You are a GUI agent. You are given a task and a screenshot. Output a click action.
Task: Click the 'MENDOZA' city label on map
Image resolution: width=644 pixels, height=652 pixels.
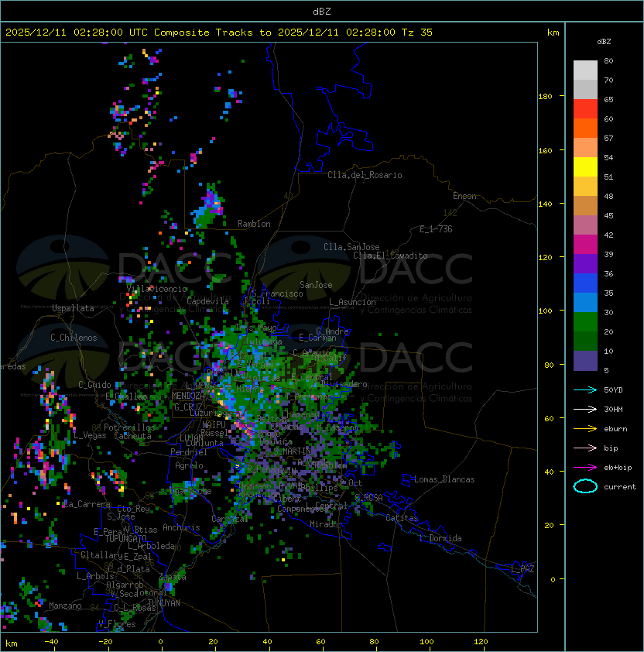coord(188,395)
